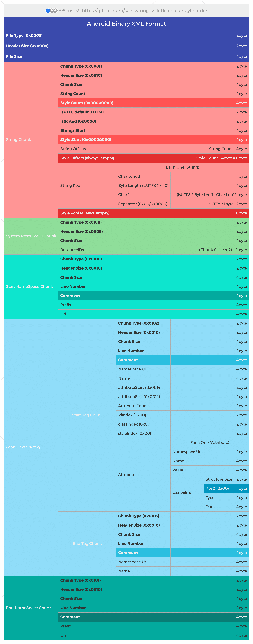Select the 'Strings Start' row
Screen dimensions: 253x644
(154, 131)
